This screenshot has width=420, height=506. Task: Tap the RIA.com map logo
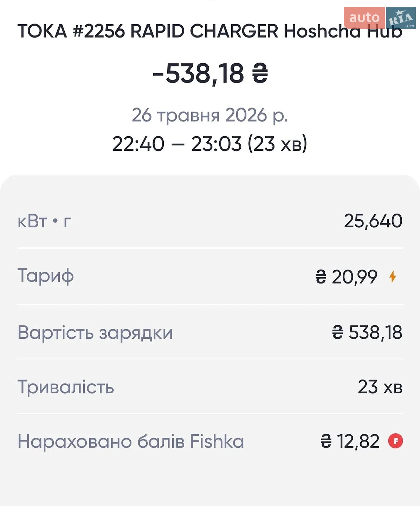coord(401,18)
